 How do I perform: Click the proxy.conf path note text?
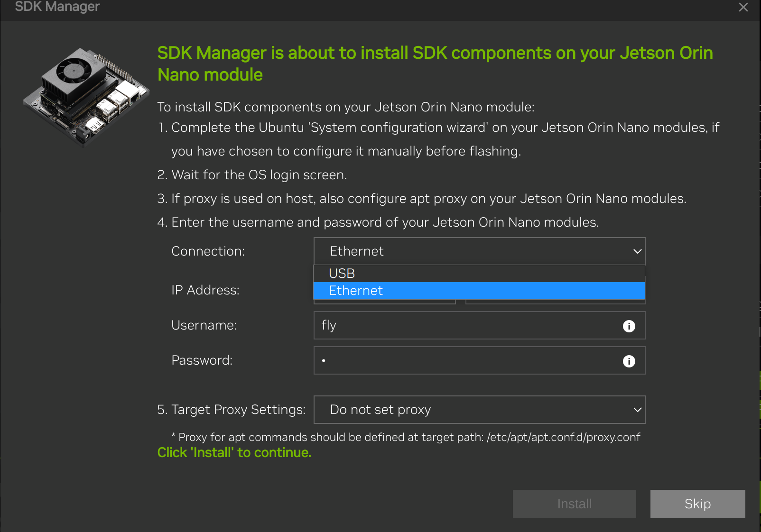coord(406,437)
